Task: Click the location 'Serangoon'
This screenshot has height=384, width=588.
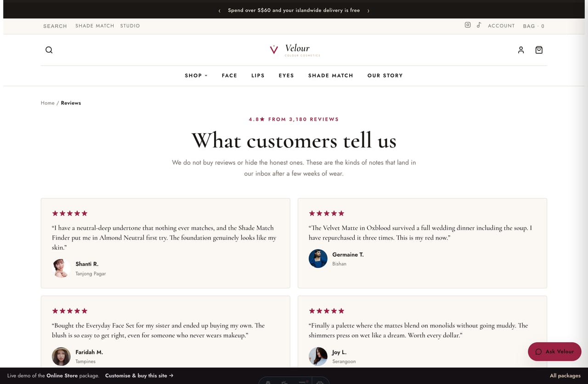Action: pyautogui.click(x=344, y=362)
